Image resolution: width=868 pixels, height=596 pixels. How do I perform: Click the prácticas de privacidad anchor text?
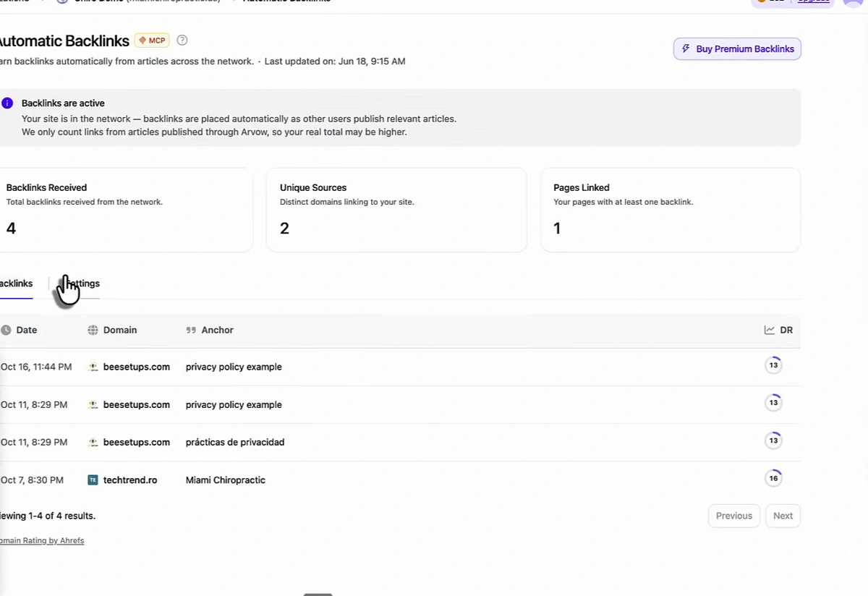click(x=235, y=442)
